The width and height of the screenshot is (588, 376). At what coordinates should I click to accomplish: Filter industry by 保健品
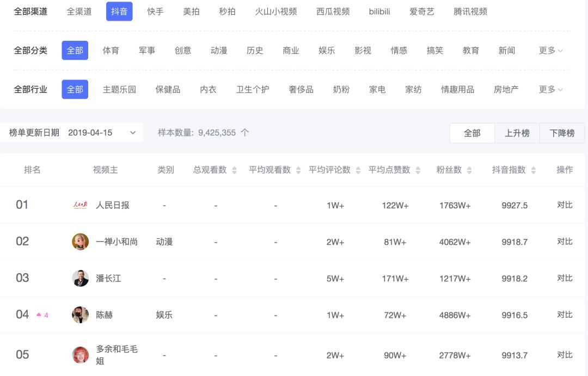point(168,90)
